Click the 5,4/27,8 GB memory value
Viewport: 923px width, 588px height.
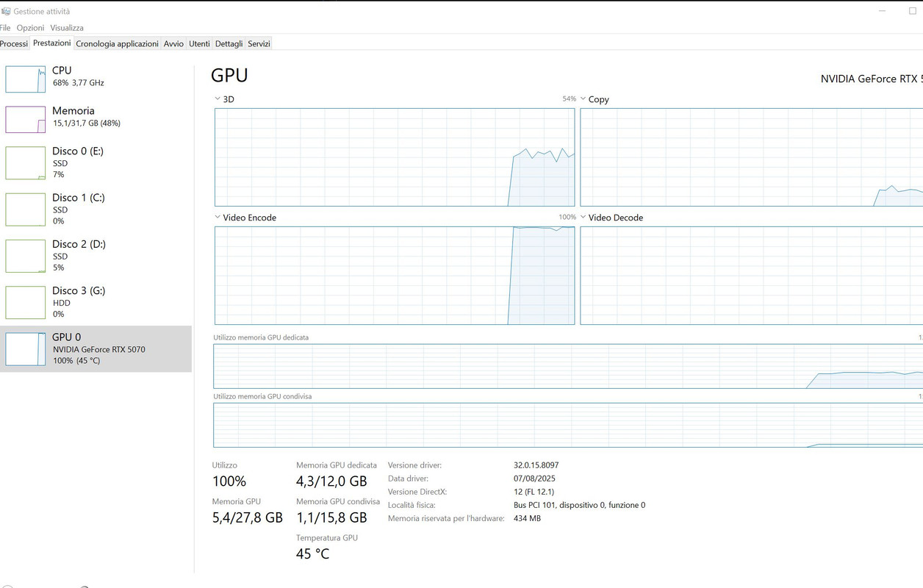pos(248,517)
